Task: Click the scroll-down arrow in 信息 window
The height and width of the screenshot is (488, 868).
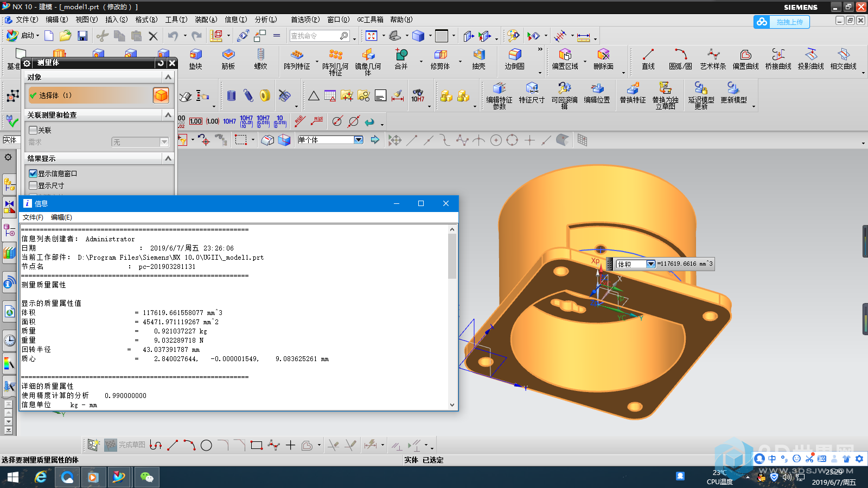Action: pos(452,405)
